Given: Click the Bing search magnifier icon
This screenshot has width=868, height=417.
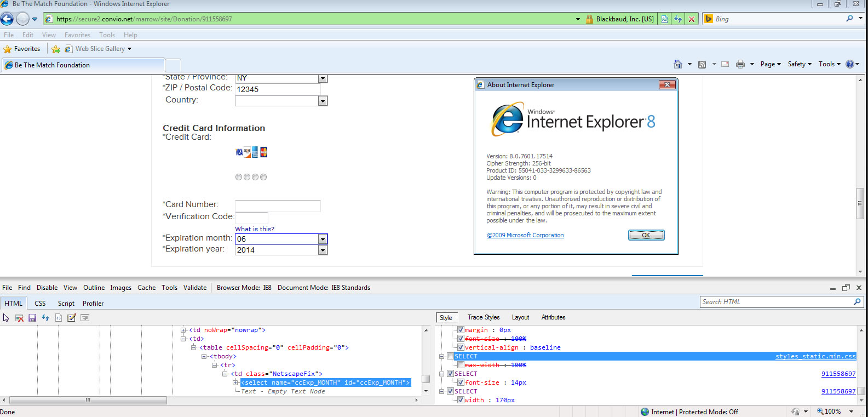Looking at the screenshot, I should (849, 19).
